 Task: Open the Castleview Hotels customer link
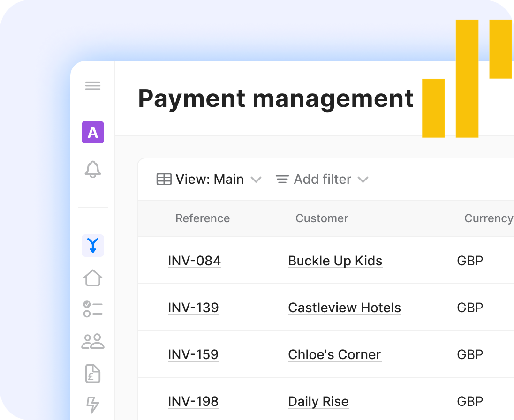click(x=344, y=307)
